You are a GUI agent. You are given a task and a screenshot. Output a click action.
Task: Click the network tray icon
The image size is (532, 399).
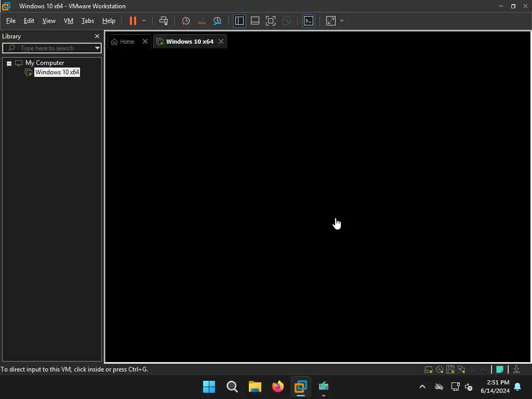click(x=455, y=387)
